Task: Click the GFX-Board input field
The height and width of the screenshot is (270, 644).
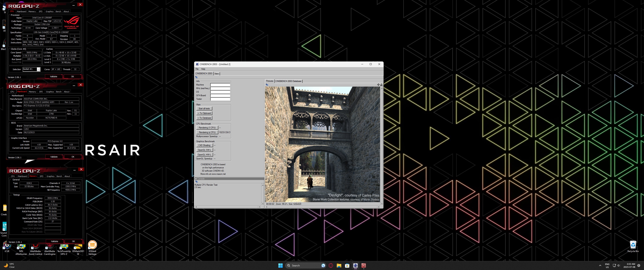Action: (x=220, y=95)
